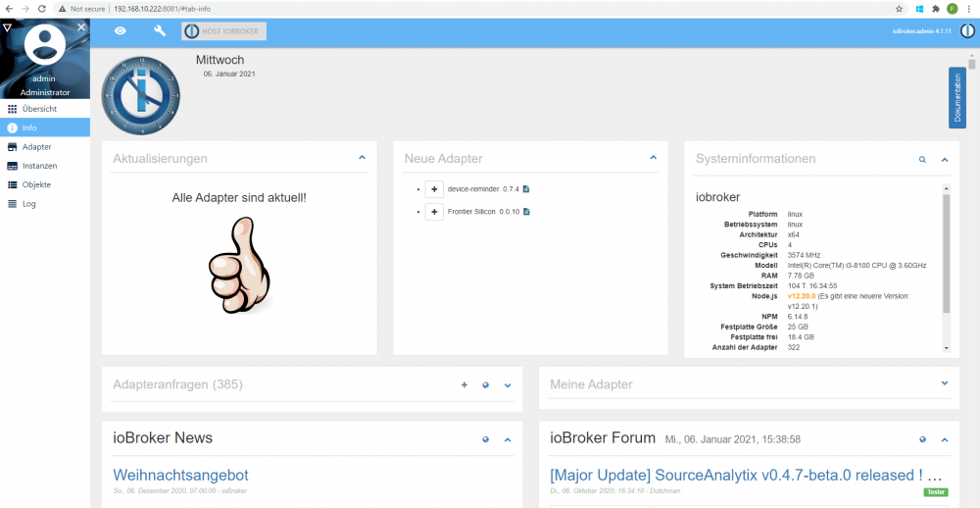Viewport: 980px width, 508px height.
Task: Go to the Adapter menu item
Action: [x=45, y=147]
